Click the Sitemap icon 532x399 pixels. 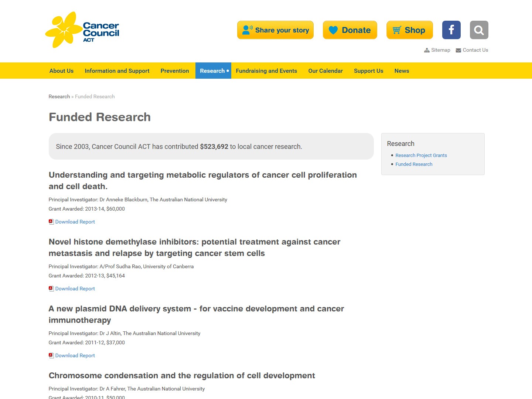tap(427, 50)
